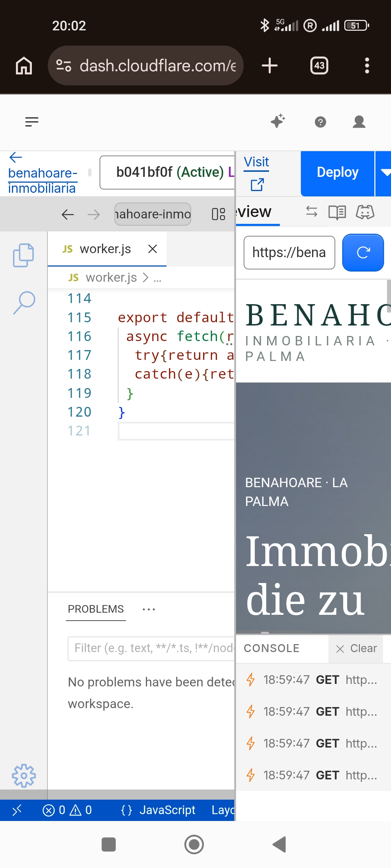Open the documentation book icon

[337, 212]
